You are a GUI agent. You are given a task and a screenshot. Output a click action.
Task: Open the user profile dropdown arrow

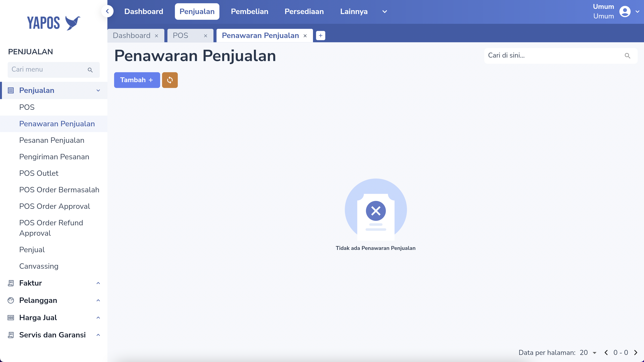(x=637, y=12)
